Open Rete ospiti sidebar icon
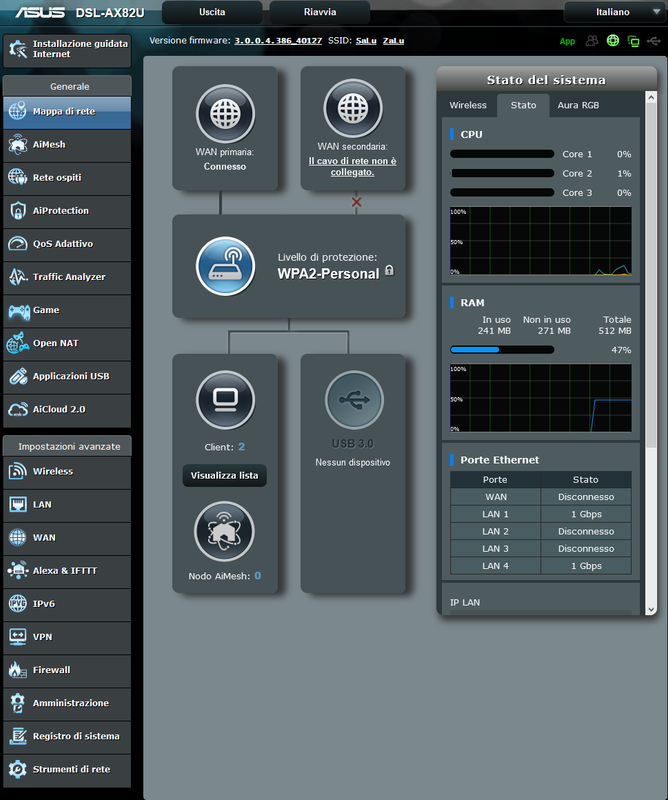668x800 pixels. tap(17, 178)
